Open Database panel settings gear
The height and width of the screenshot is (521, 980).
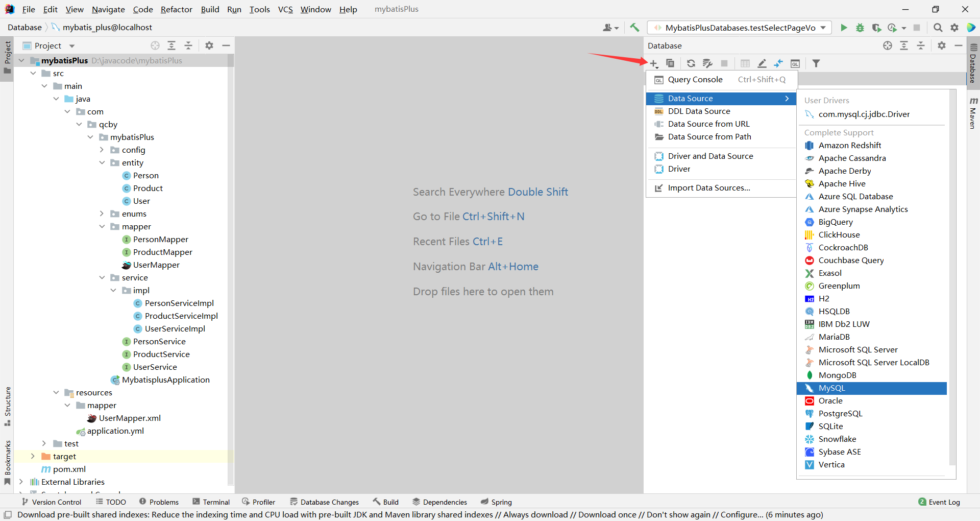tap(942, 45)
